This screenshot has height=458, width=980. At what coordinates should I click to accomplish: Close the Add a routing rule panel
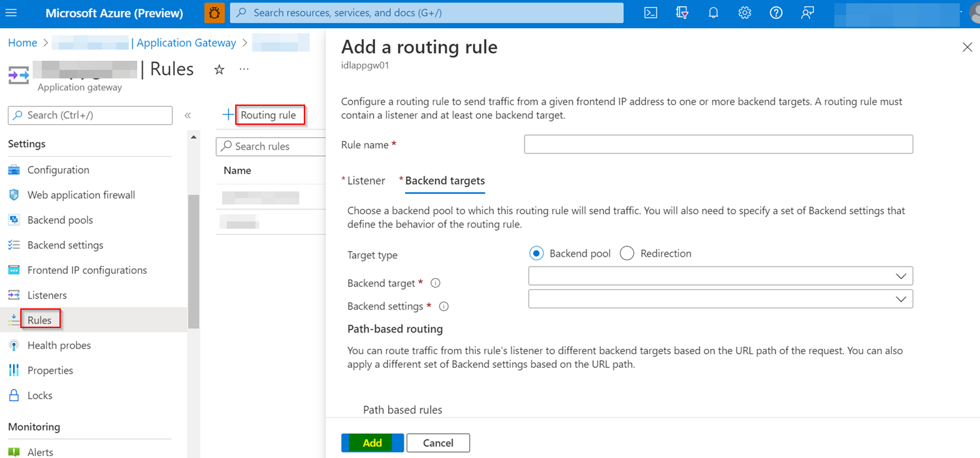coord(968,47)
